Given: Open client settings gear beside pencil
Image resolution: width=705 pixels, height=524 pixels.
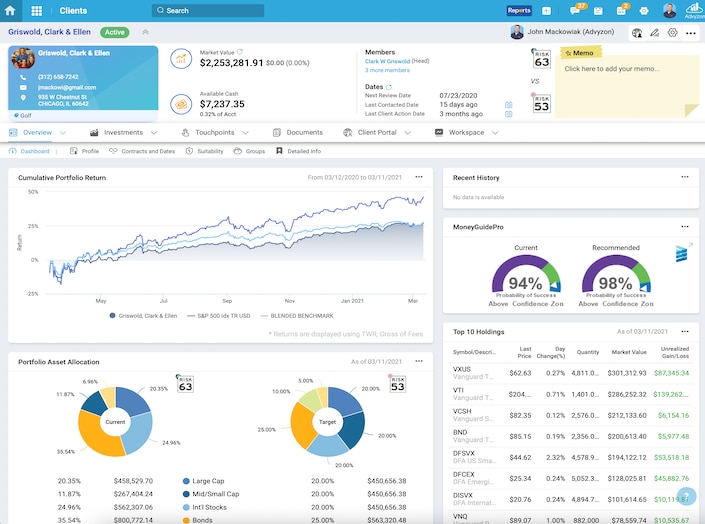Looking at the screenshot, I should point(673,33).
